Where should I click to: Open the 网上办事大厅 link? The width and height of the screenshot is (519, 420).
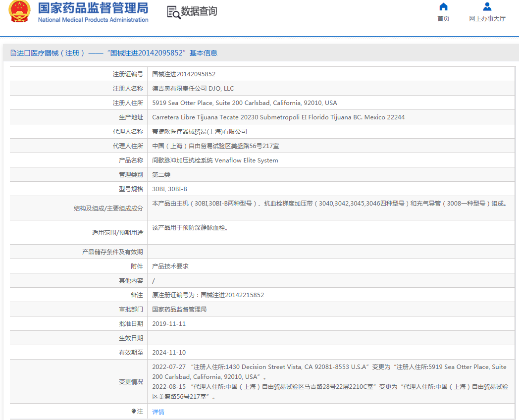(487, 18)
